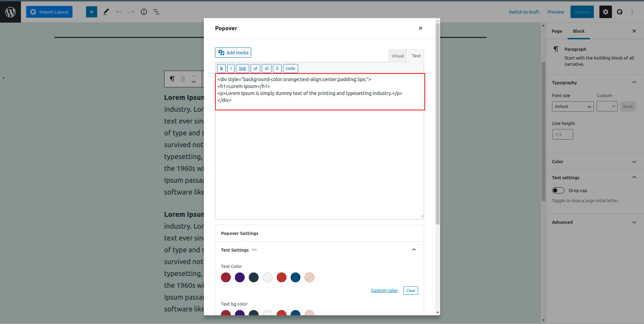Click the move block up arrow
Image resolution: width=644 pixels, height=324 pixels.
(x=194, y=76)
